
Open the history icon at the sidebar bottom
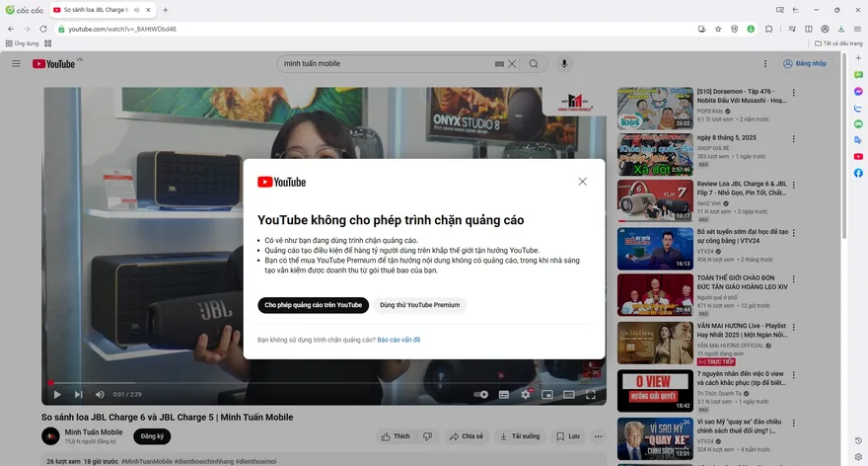[858, 441]
